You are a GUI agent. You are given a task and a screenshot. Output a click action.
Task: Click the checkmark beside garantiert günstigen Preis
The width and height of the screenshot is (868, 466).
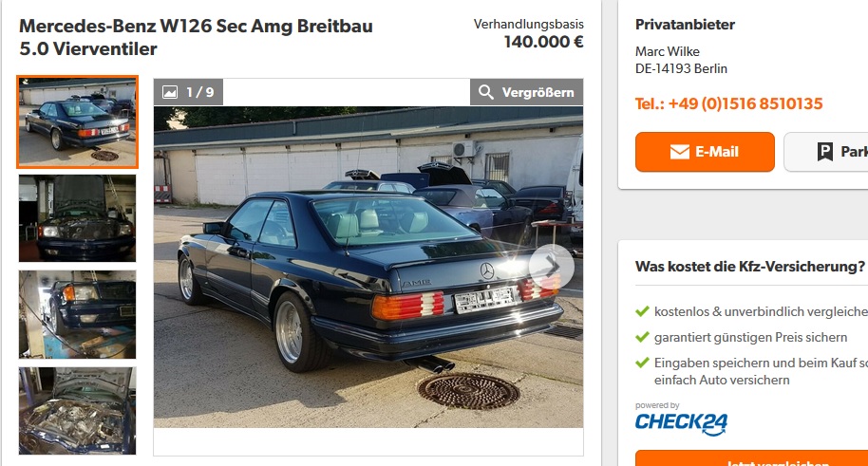click(642, 337)
